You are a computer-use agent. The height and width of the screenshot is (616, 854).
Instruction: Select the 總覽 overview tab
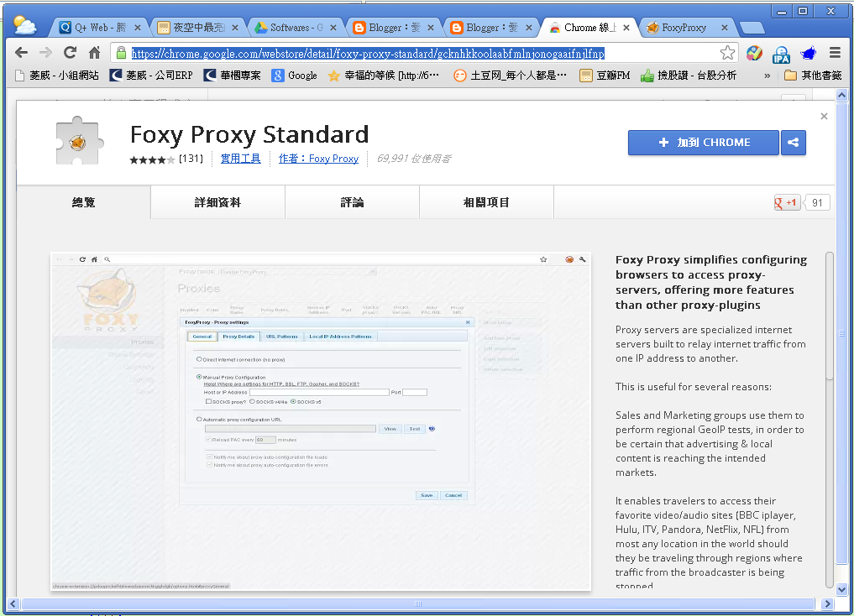click(84, 202)
